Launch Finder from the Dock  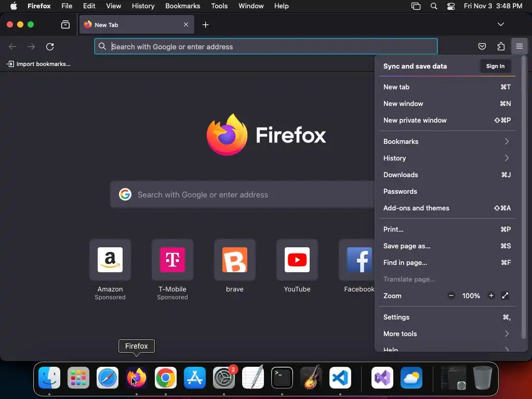tap(49, 378)
